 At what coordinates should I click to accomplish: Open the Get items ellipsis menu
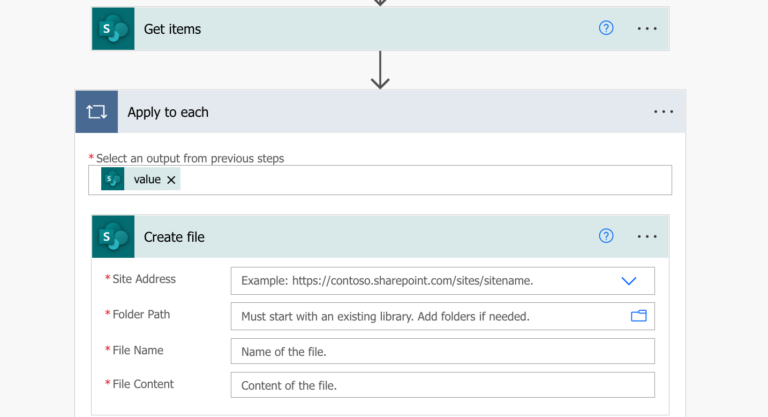coord(647,29)
